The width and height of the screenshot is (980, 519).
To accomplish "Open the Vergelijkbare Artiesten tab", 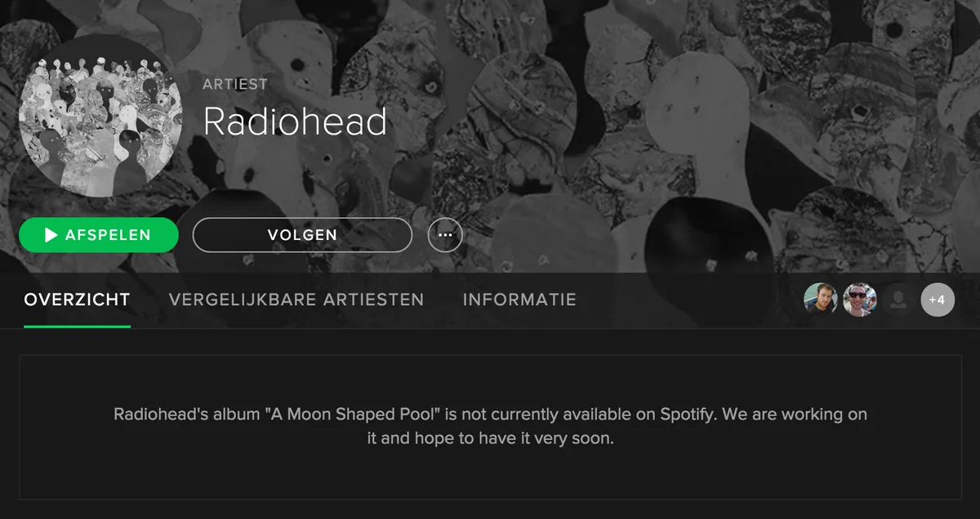I will (296, 299).
